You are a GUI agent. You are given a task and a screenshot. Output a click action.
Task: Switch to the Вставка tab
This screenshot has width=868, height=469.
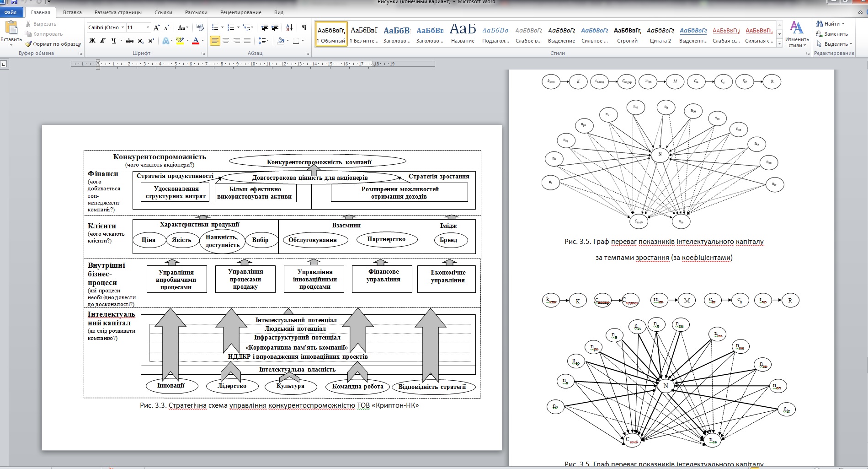[x=72, y=12]
